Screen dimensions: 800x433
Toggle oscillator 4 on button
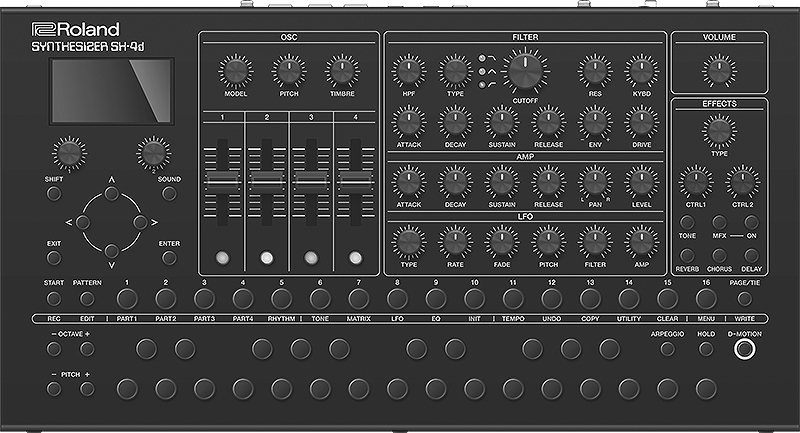click(x=356, y=258)
